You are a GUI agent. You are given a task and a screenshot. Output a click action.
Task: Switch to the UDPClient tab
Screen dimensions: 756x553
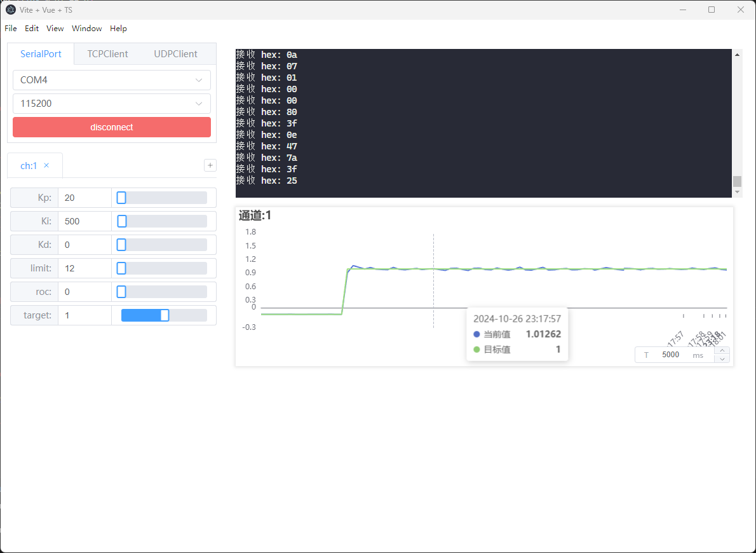(x=175, y=54)
